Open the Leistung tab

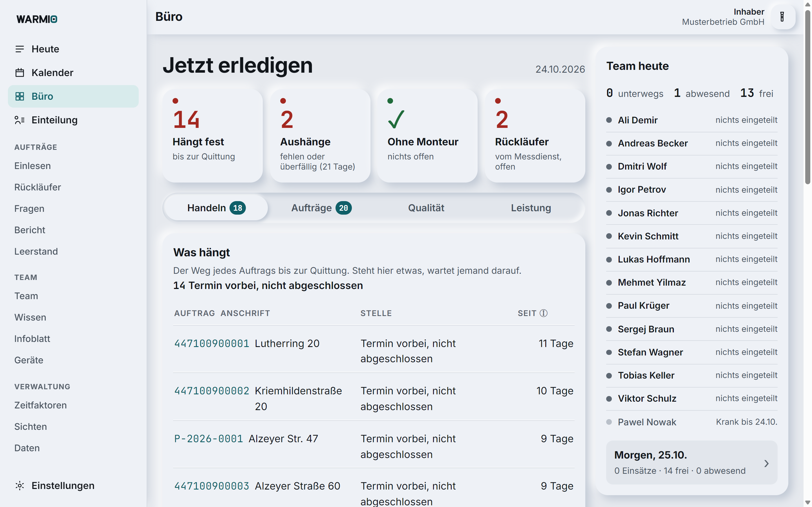click(x=531, y=208)
